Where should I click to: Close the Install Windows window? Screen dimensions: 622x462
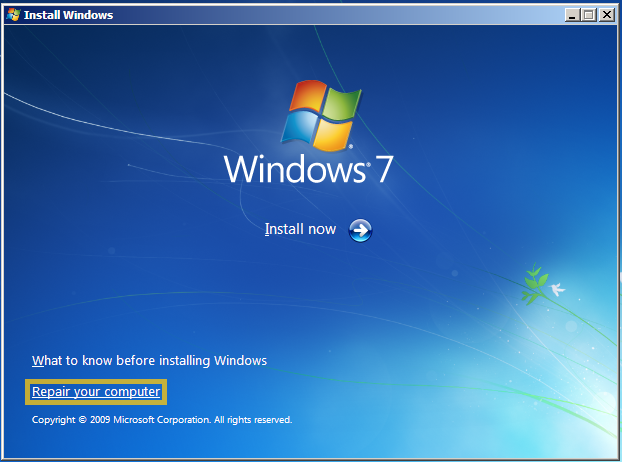[x=607, y=15]
